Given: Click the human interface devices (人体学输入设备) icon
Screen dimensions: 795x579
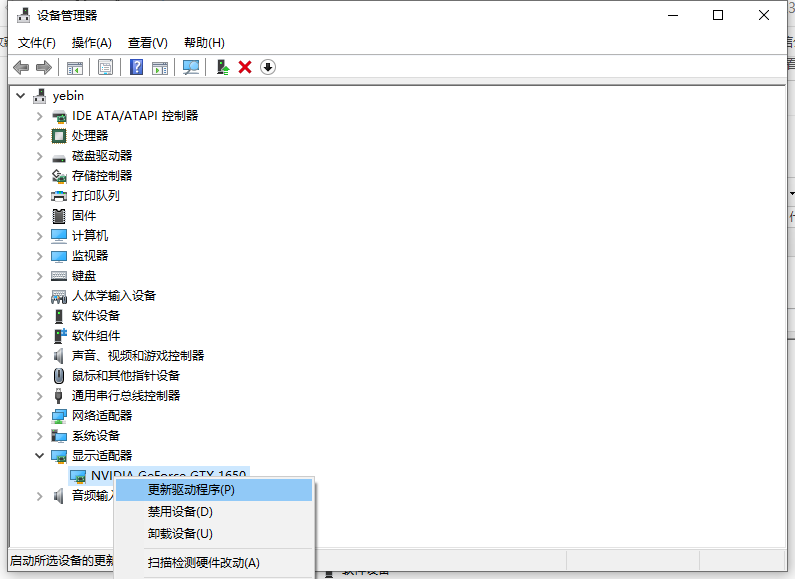Looking at the screenshot, I should click(x=59, y=296).
